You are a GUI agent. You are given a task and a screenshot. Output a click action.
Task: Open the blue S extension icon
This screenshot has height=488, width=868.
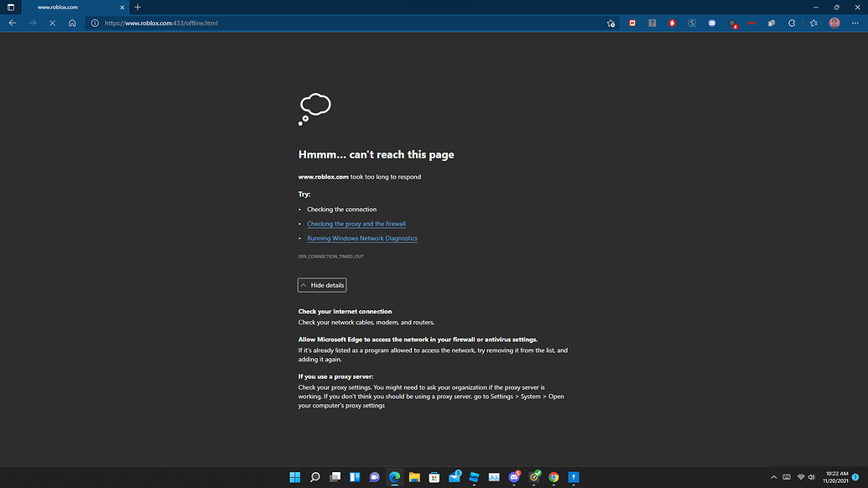click(692, 23)
